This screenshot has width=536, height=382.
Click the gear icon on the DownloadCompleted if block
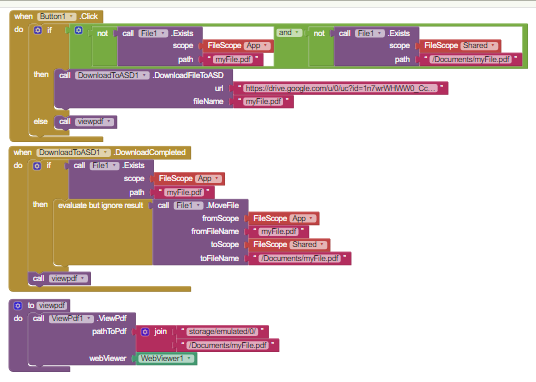point(37,166)
